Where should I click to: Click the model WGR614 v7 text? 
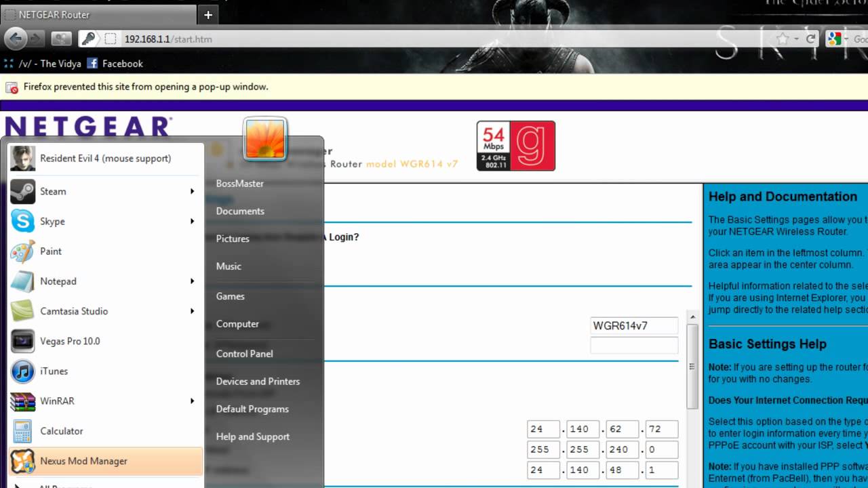pos(412,164)
